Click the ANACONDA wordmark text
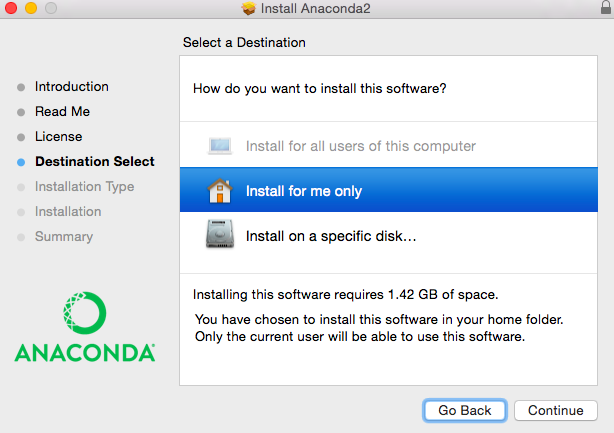Viewport: 614px width, 433px height. click(x=85, y=352)
